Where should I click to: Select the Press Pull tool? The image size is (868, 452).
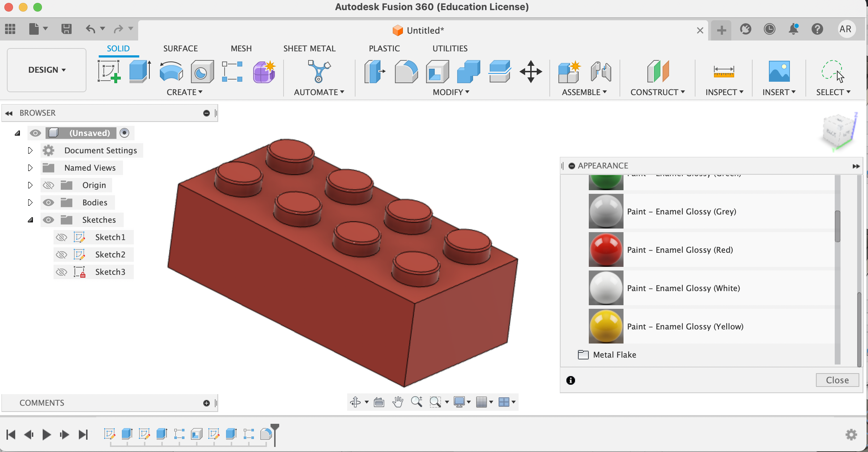[375, 71]
